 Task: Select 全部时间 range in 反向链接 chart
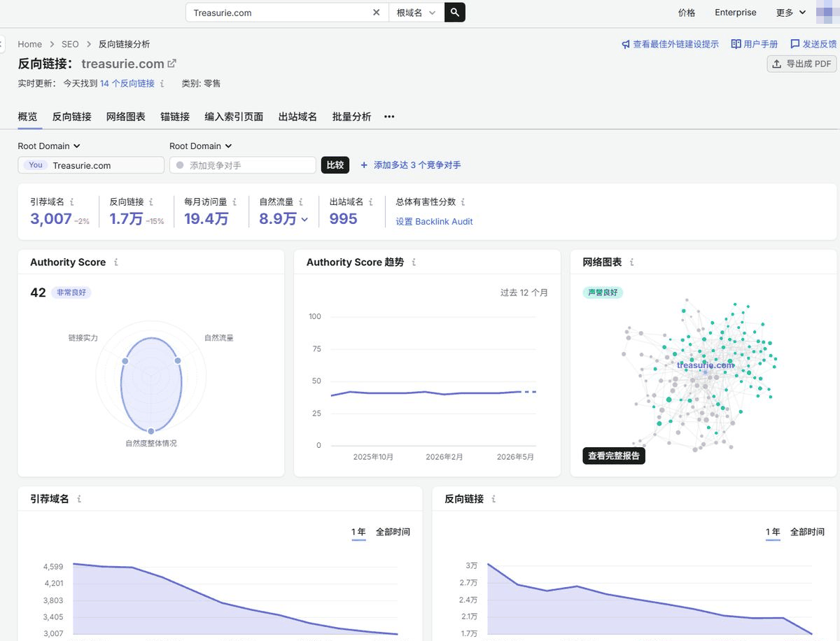[x=807, y=532]
